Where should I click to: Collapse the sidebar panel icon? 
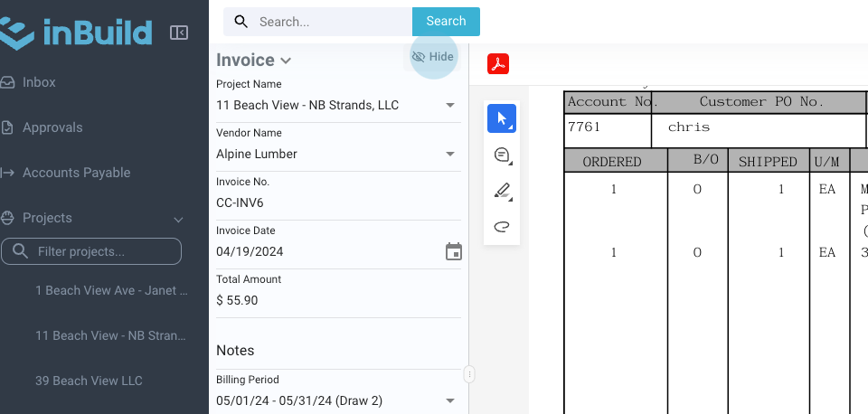179,33
